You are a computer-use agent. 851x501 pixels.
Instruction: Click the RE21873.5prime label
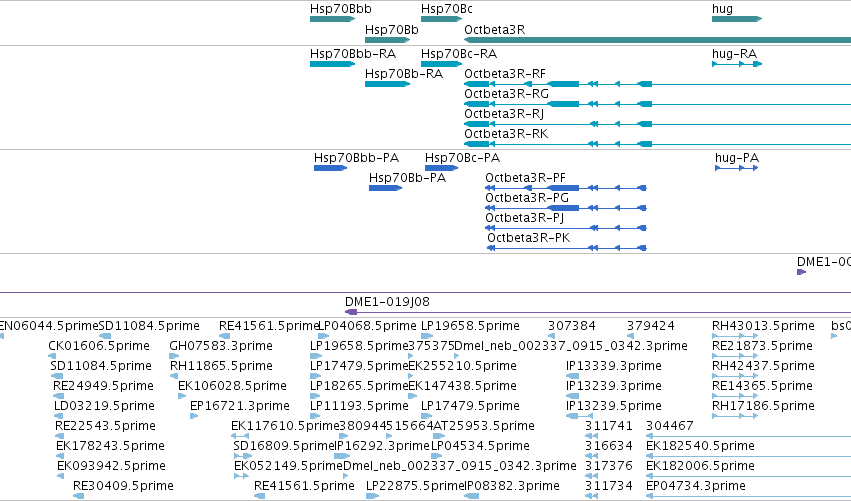point(763,346)
